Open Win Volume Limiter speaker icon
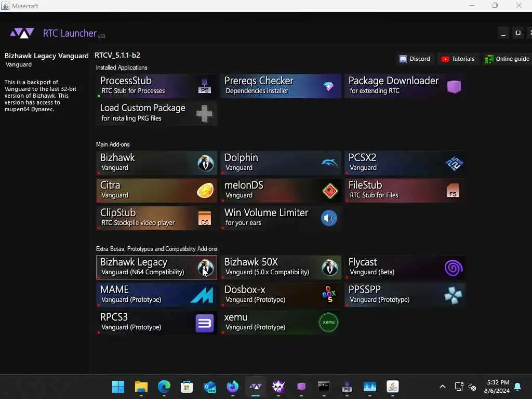The image size is (532, 399). point(329,218)
